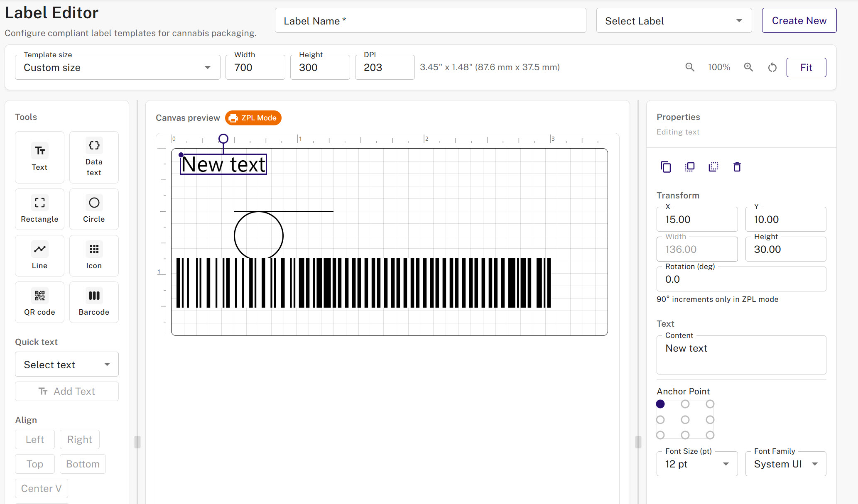Screen dimensions: 858x504
Task: Select the Data text tool
Action: click(x=94, y=157)
